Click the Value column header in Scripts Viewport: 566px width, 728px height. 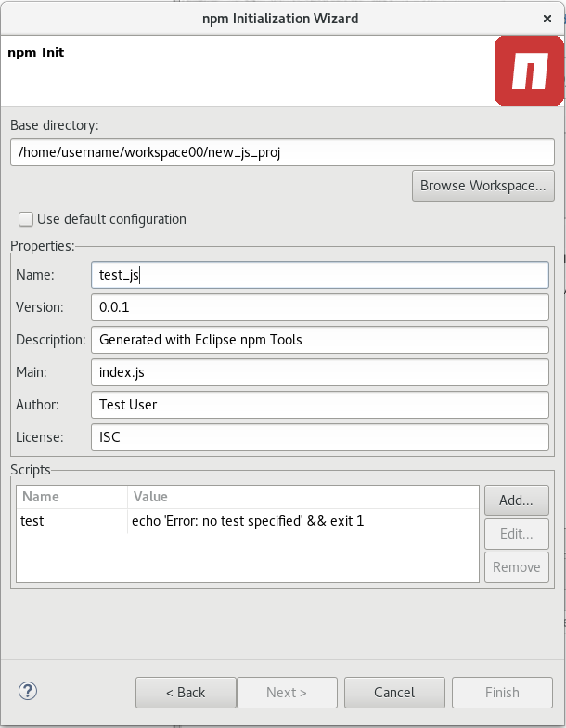tap(302, 497)
